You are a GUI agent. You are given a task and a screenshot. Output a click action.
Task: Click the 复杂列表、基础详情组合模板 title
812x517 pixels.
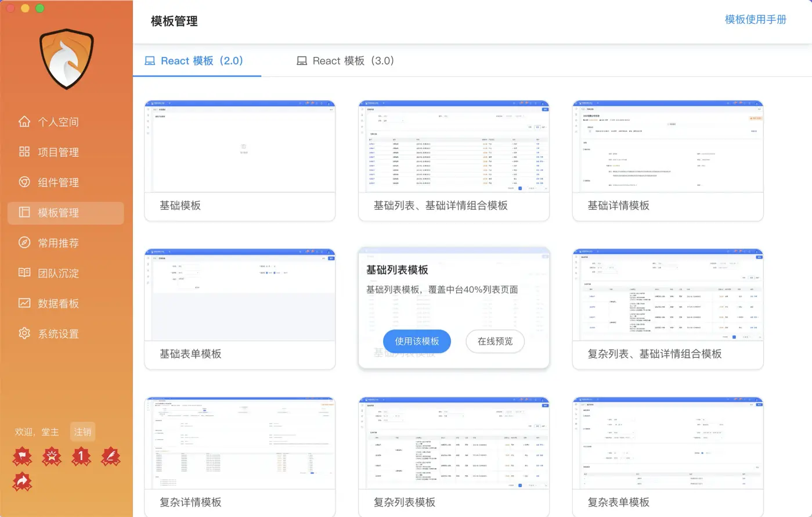pyautogui.click(x=655, y=354)
